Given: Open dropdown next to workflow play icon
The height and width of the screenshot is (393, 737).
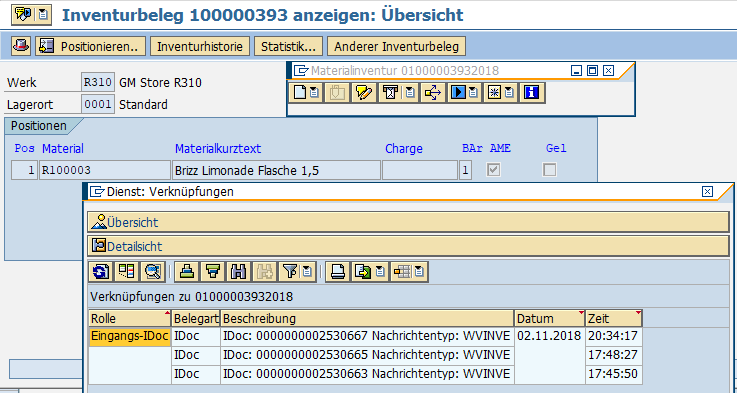Looking at the screenshot, I should coord(473,92).
